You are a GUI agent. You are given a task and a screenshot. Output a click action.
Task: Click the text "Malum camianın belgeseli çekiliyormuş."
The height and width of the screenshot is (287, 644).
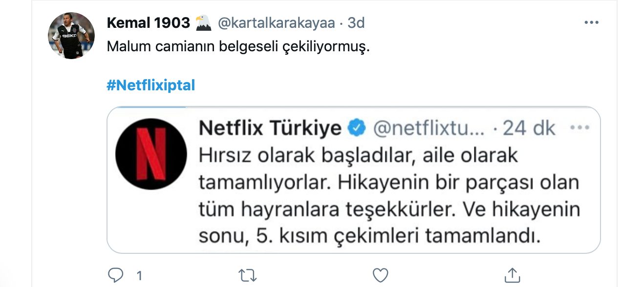click(x=236, y=47)
